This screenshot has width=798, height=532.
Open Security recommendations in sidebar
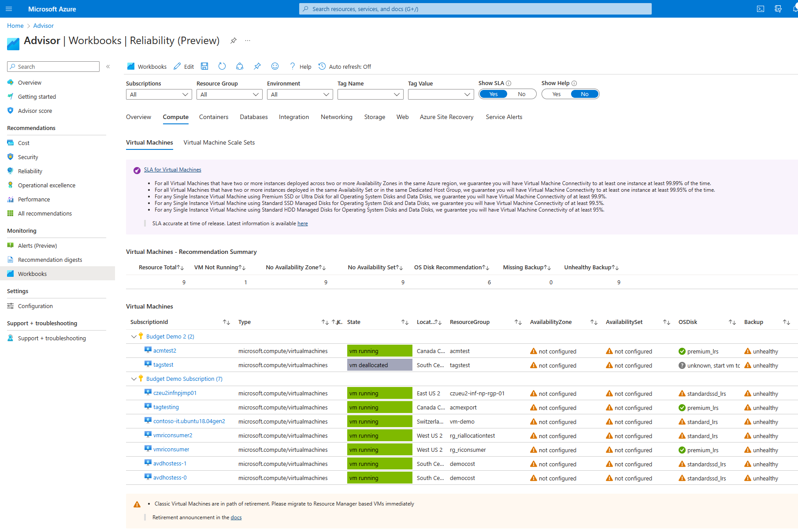pos(28,157)
